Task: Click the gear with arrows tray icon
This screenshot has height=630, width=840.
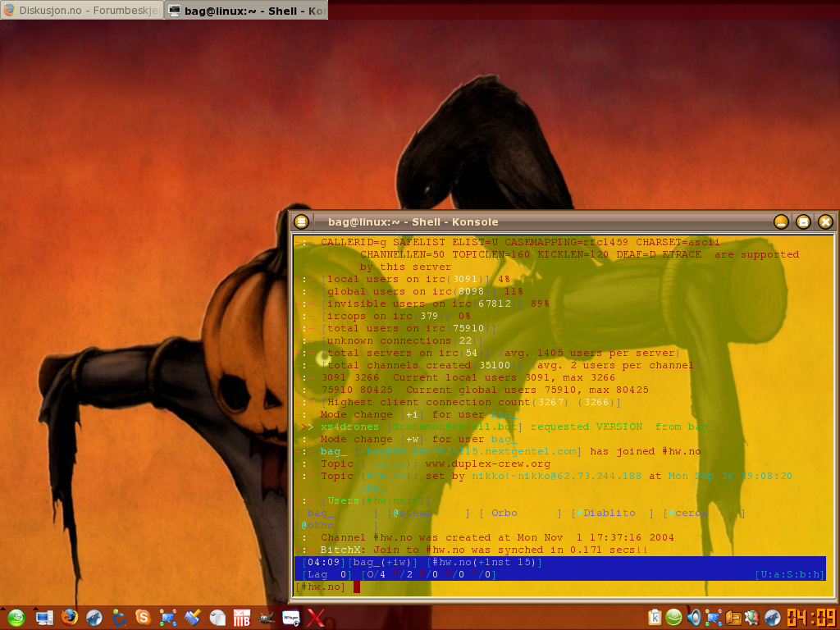Action: point(752,618)
